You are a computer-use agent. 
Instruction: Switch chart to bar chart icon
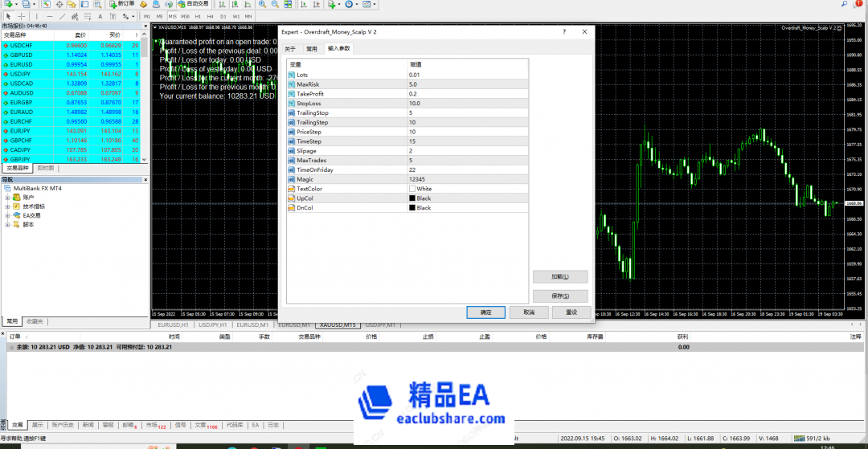[x=222, y=4]
